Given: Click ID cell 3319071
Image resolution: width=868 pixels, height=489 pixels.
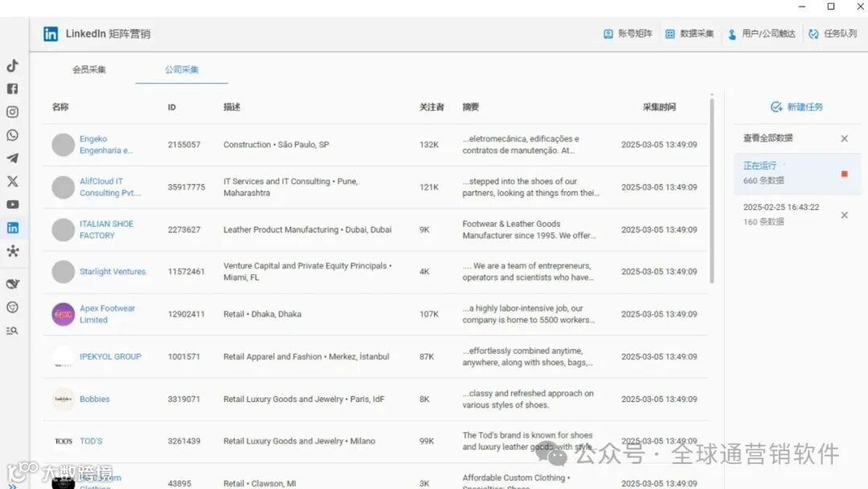Looking at the screenshot, I should 184,399.
